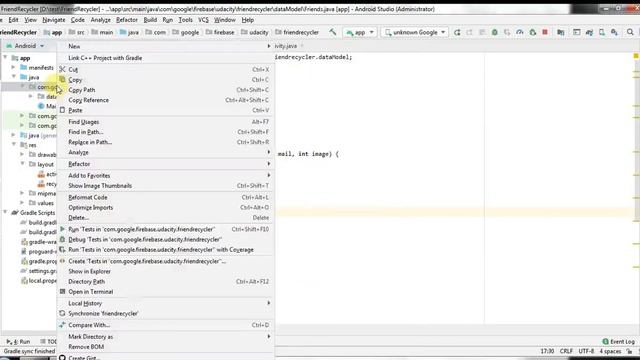Screen dimensions: 640x360
Task: Open the New submenu
Action: (166, 46)
